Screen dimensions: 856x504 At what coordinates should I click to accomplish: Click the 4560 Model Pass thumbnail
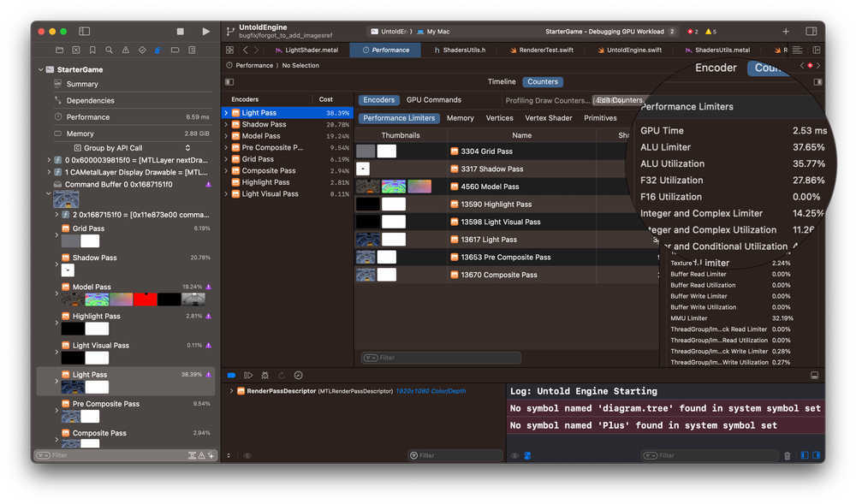(394, 187)
